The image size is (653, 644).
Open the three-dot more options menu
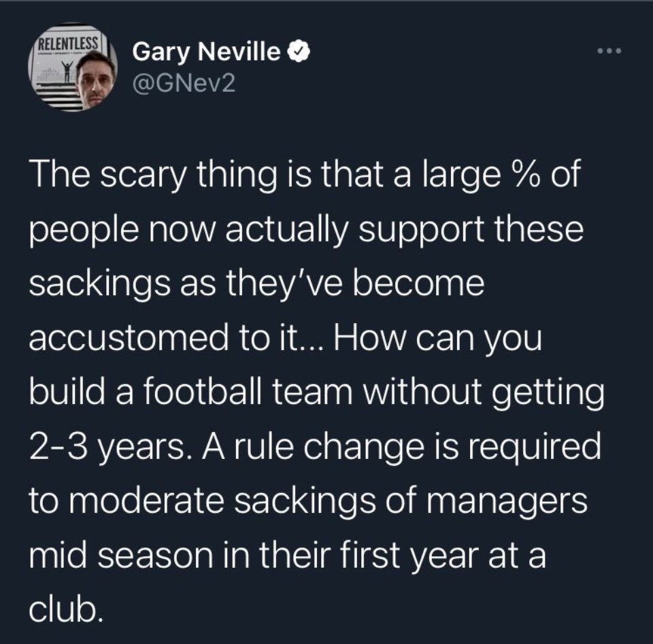pos(609,51)
